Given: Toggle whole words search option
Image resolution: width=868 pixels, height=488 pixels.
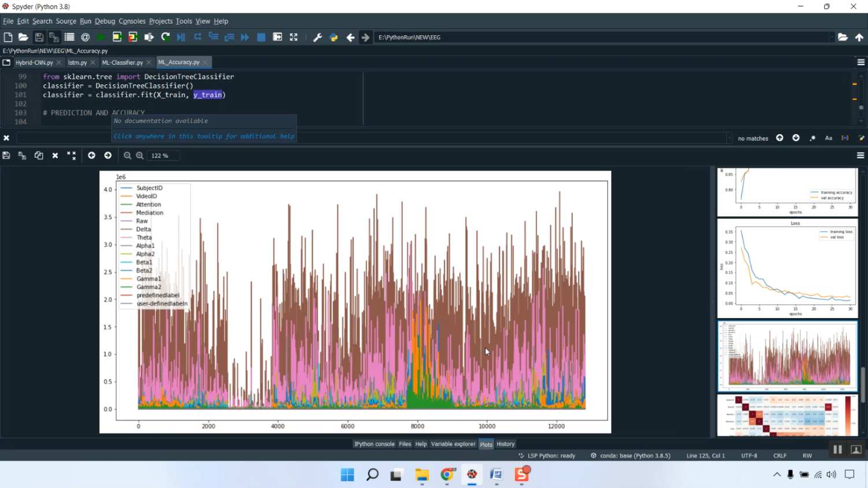Looking at the screenshot, I should click(845, 138).
